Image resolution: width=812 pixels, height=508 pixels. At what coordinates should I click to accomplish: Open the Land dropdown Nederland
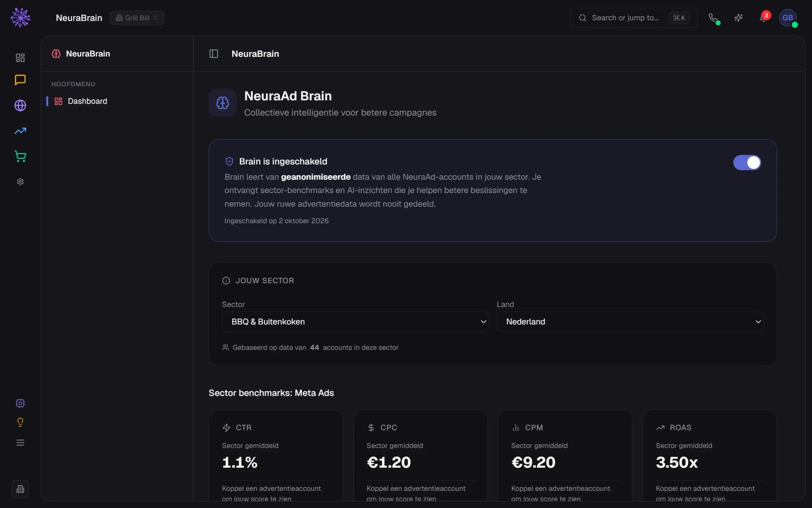point(630,322)
